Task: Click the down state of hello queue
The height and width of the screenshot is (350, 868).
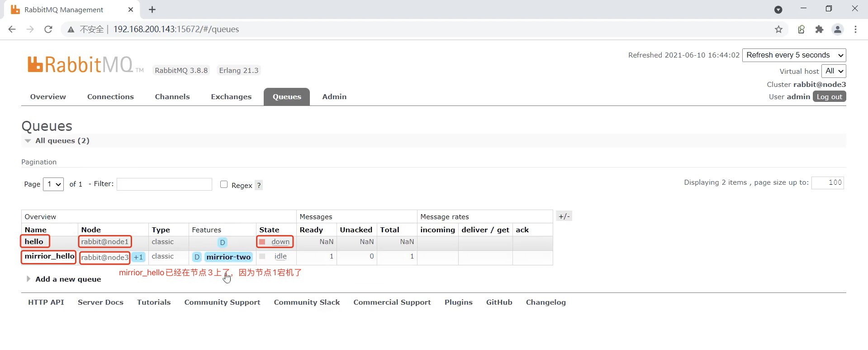Action: pyautogui.click(x=280, y=242)
